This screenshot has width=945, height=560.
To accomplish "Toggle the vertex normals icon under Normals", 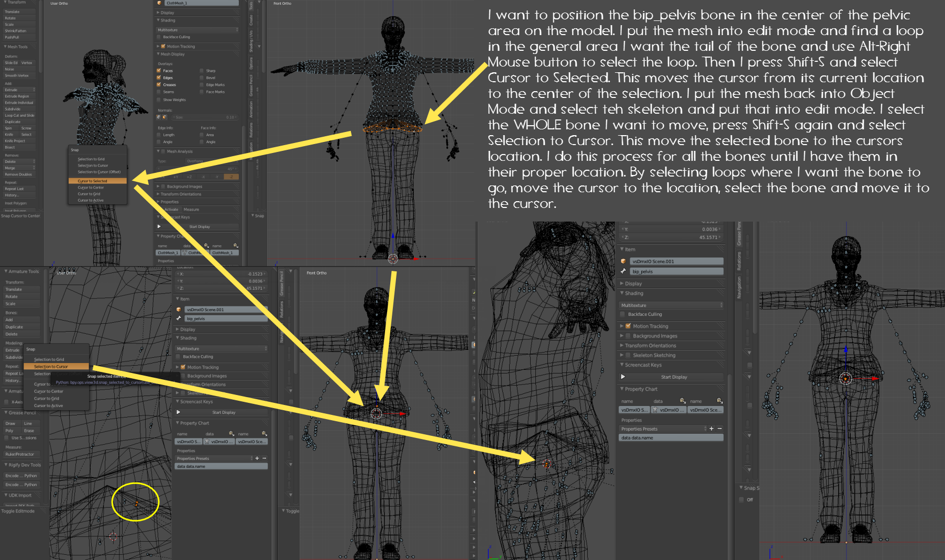I will 159,117.
